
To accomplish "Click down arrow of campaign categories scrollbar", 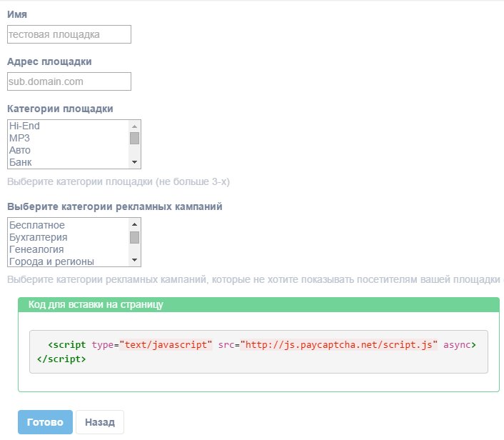I will (135, 260).
